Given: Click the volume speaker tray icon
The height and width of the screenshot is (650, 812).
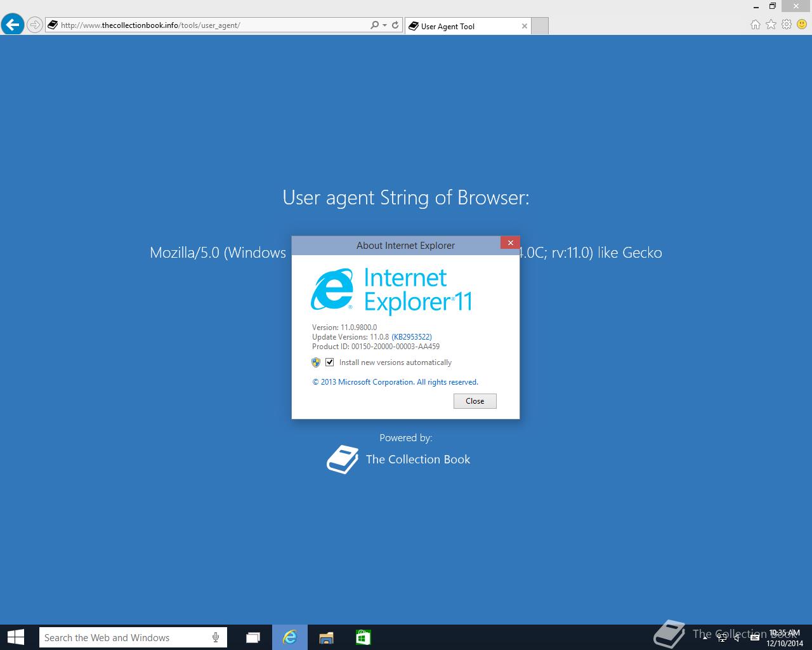Looking at the screenshot, I should point(737,638).
